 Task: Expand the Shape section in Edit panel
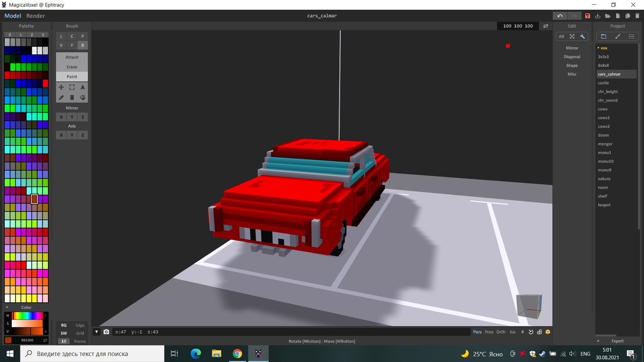tap(572, 65)
